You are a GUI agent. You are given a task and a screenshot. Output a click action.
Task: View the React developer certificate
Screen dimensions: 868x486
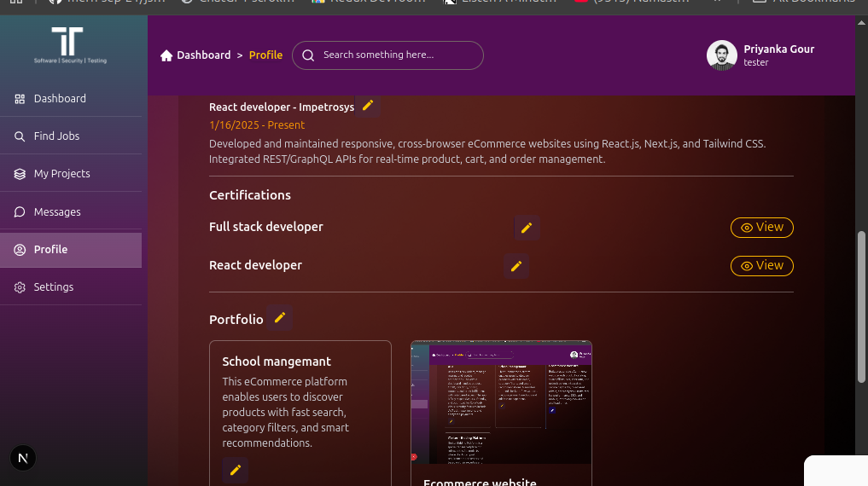click(x=761, y=266)
